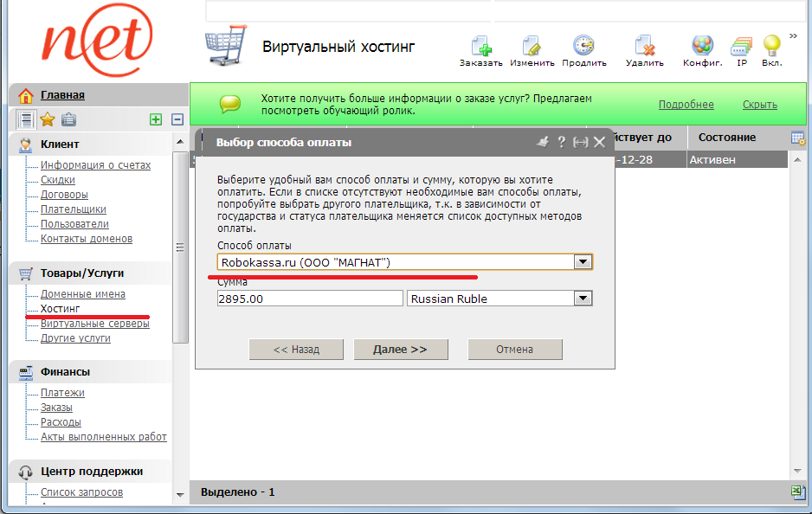Image resolution: width=812 pixels, height=514 pixels.
Task: Open Доменные имена in sidebar menu
Action: coord(82,294)
